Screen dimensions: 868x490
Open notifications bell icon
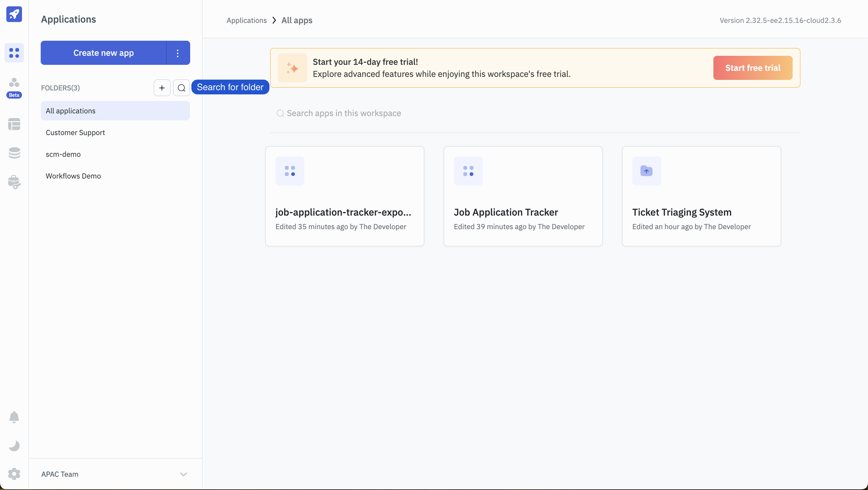pyautogui.click(x=14, y=417)
